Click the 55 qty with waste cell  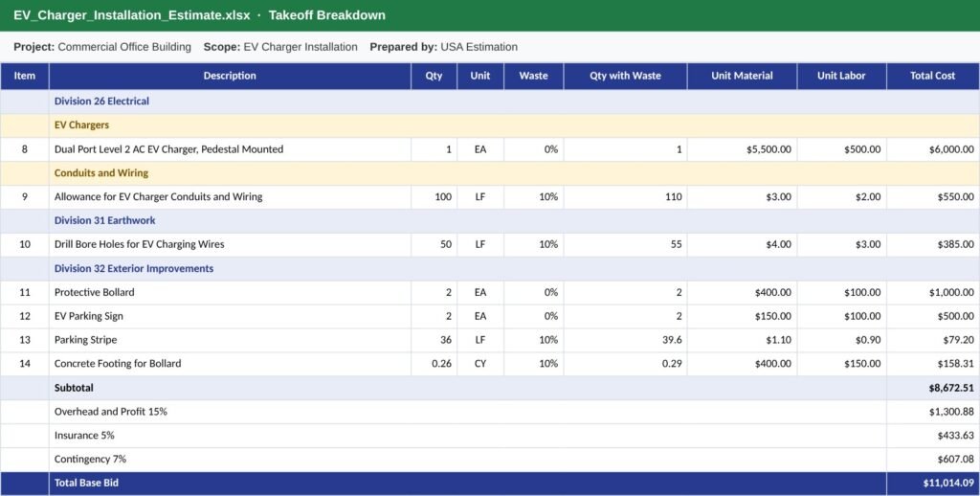(625, 244)
